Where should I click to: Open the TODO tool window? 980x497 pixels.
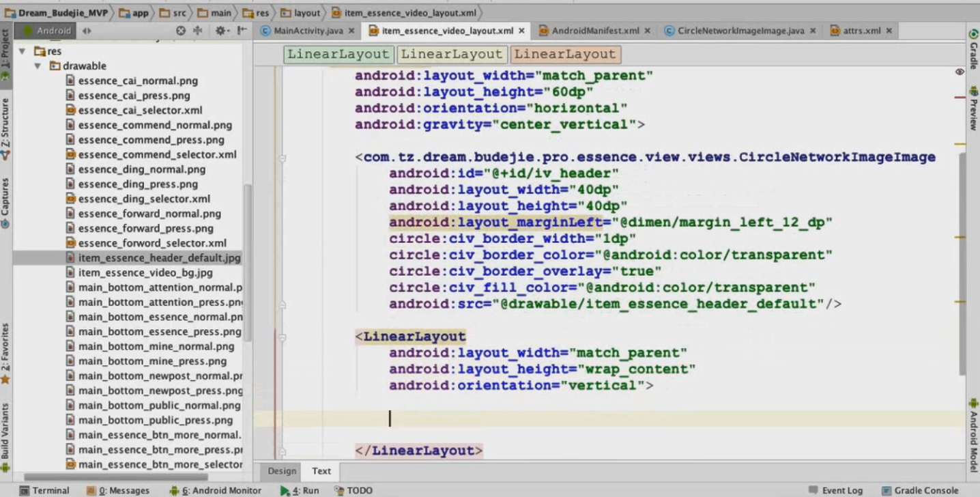click(354, 490)
